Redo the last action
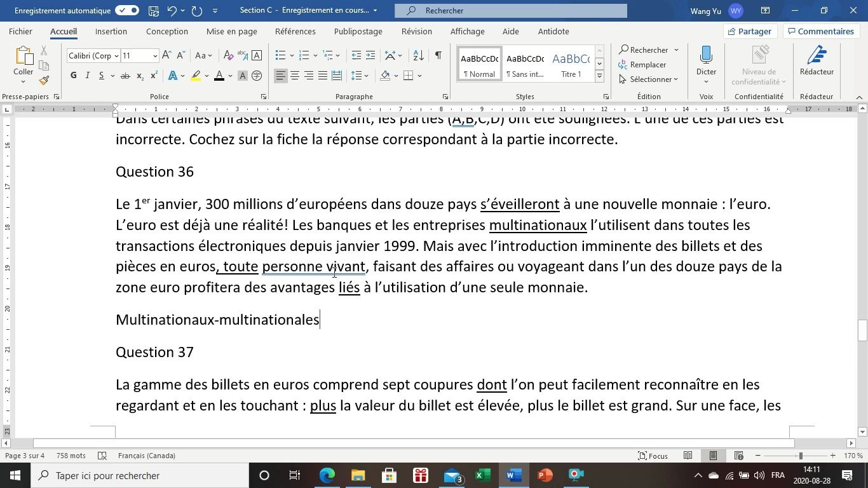This screenshot has width=868, height=488. (196, 11)
